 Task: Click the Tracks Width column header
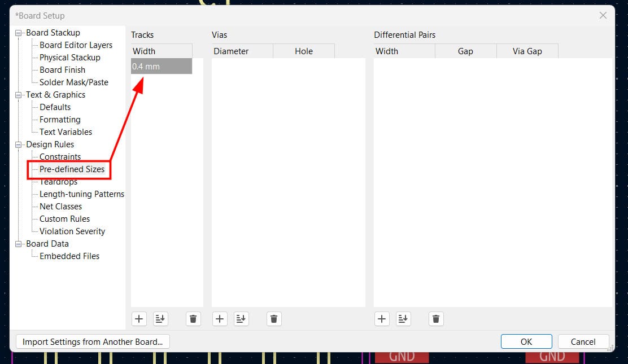tap(162, 51)
